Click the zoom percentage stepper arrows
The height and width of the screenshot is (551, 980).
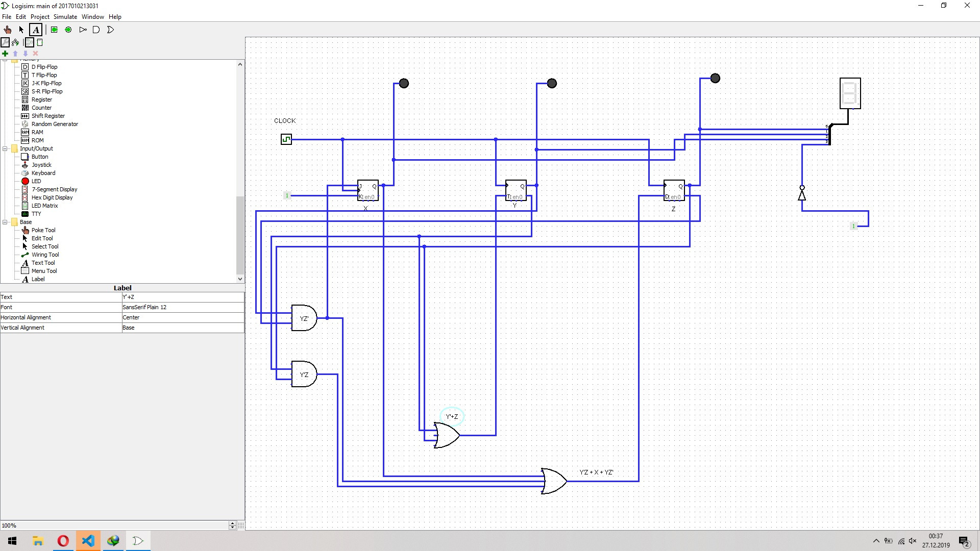coord(232,525)
